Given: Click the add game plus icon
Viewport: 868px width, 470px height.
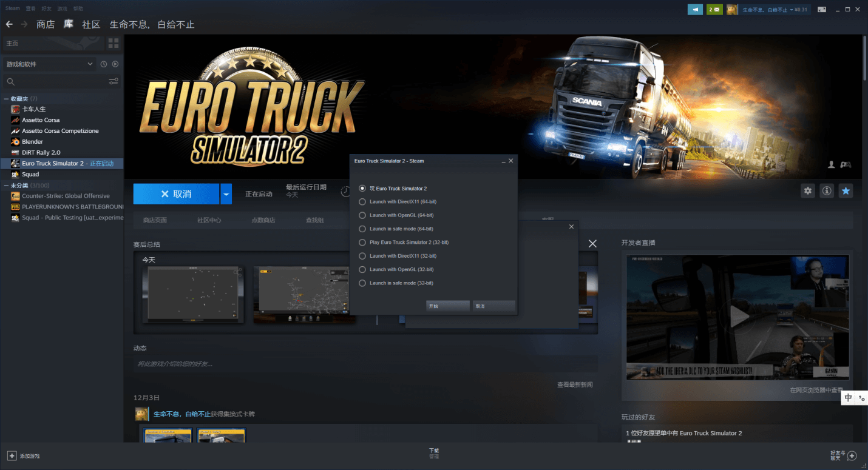Looking at the screenshot, I should coord(12,455).
